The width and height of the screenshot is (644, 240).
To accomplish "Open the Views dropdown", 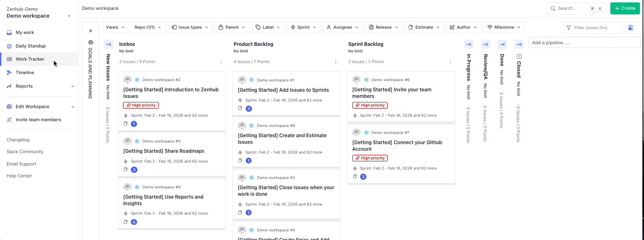I will tap(115, 27).
